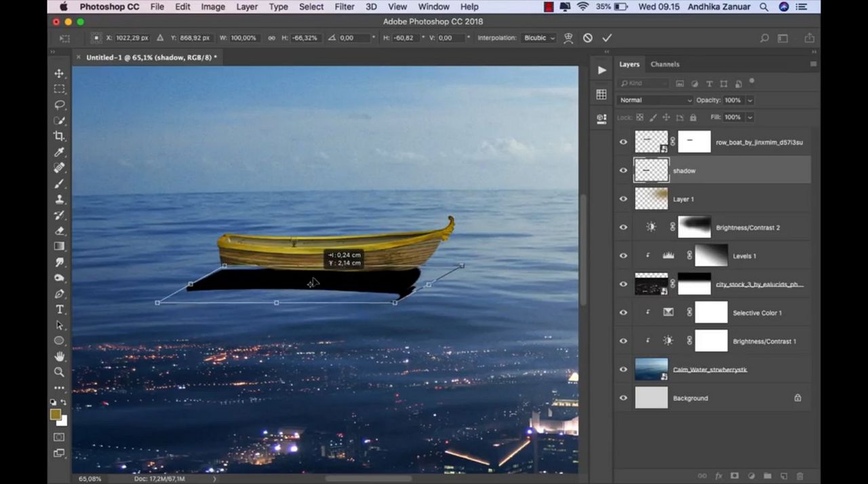Cancel the transform in options bar
Image resolution: width=868 pixels, height=484 pixels.
[587, 38]
